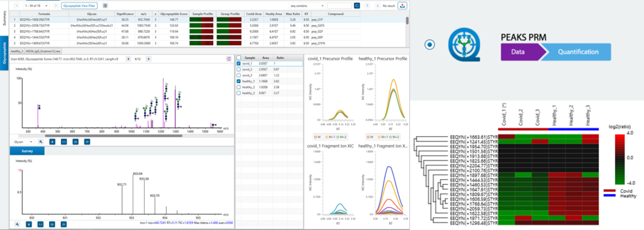Viewport: 644px width, 230px height.
Task: Toggle the Survey panel # button
Action: (29, 224)
